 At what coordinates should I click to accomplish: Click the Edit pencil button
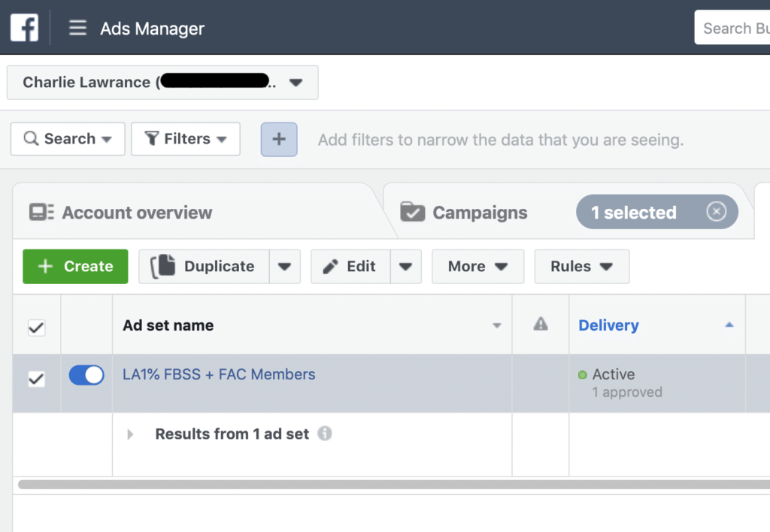[350, 267]
